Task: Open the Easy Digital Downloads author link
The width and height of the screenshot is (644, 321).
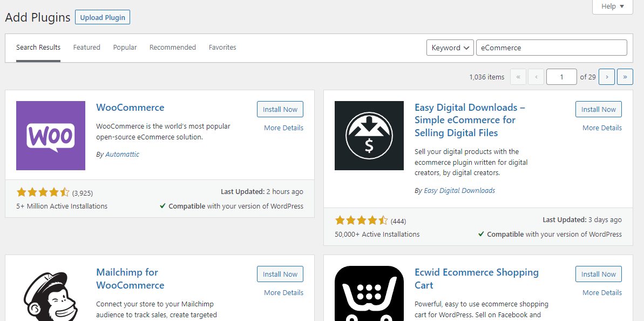Action: (x=459, y=191)
